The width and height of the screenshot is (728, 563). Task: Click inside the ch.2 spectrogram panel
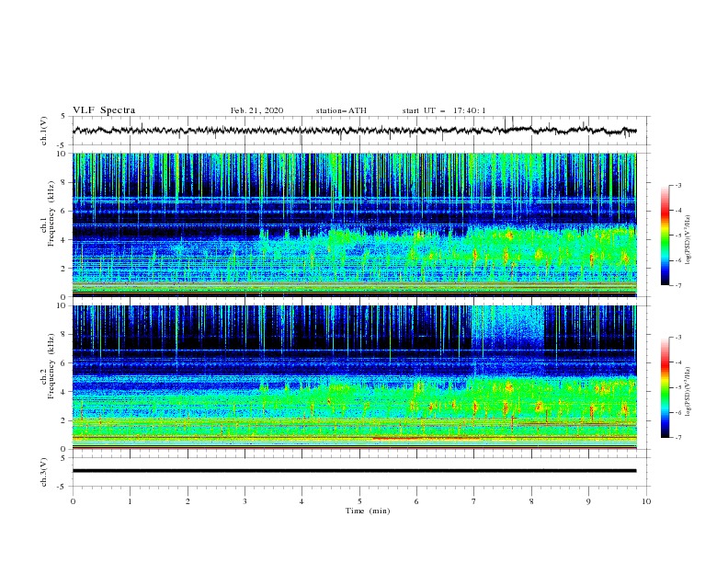354,377
